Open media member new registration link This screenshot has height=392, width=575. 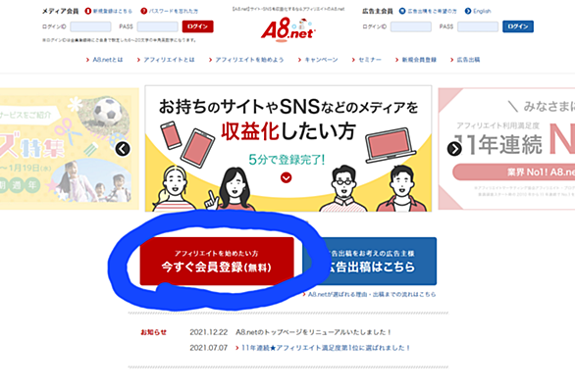click(109, 11)
